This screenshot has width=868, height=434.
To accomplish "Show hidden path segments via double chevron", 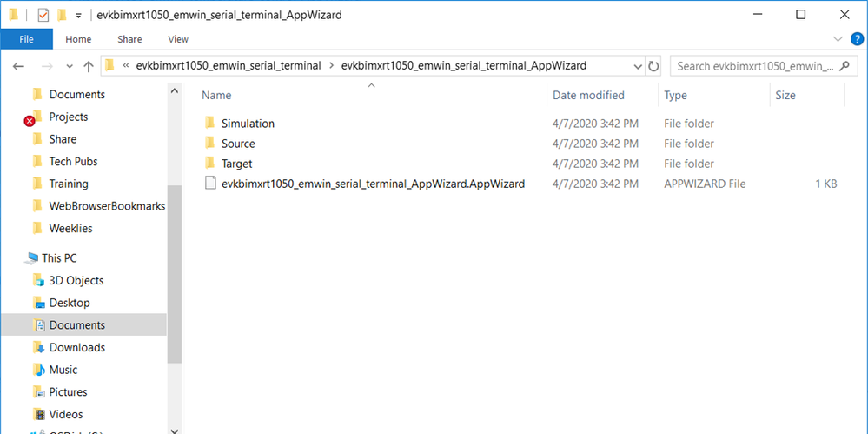I will 126,65.
